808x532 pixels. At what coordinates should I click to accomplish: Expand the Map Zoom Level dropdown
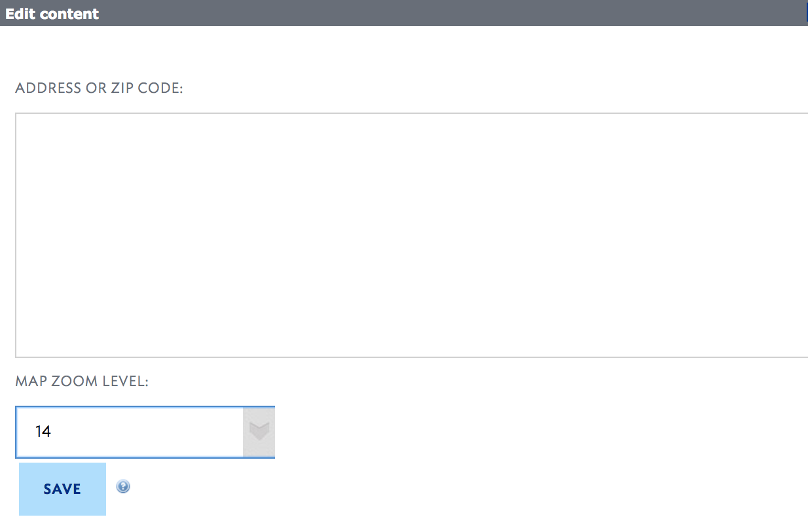coord(145,432)
